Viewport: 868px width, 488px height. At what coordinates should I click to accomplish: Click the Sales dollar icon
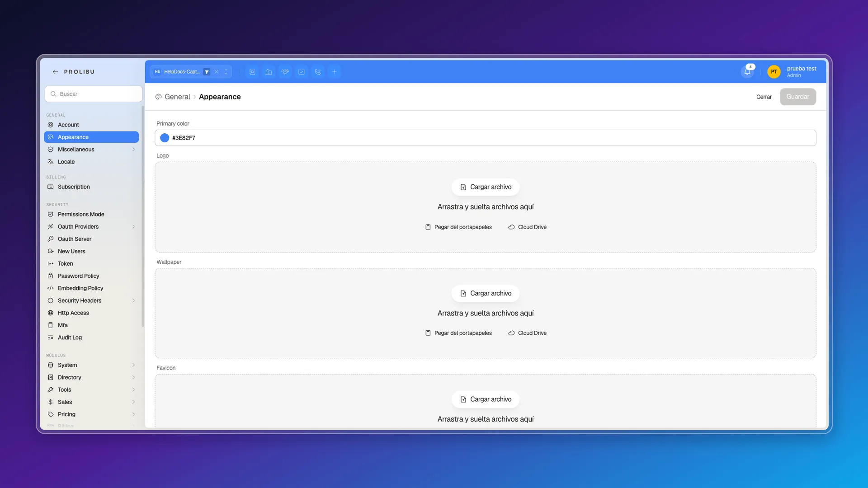pos(51,402)
